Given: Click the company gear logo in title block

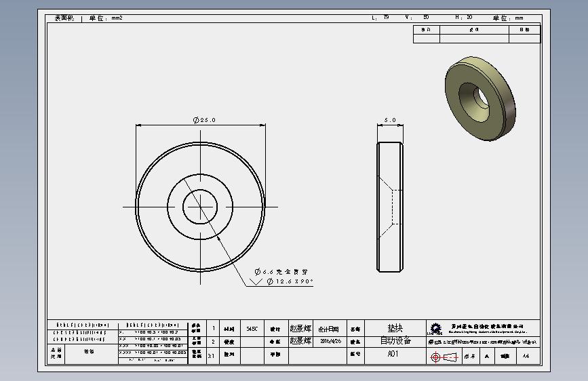Looking at the screenshot, I should pyautogui.click(x=435, y=329).
